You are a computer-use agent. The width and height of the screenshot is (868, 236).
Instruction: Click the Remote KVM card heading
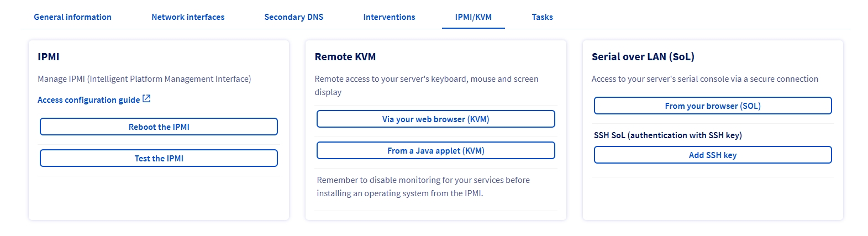(x=345, y=57)
